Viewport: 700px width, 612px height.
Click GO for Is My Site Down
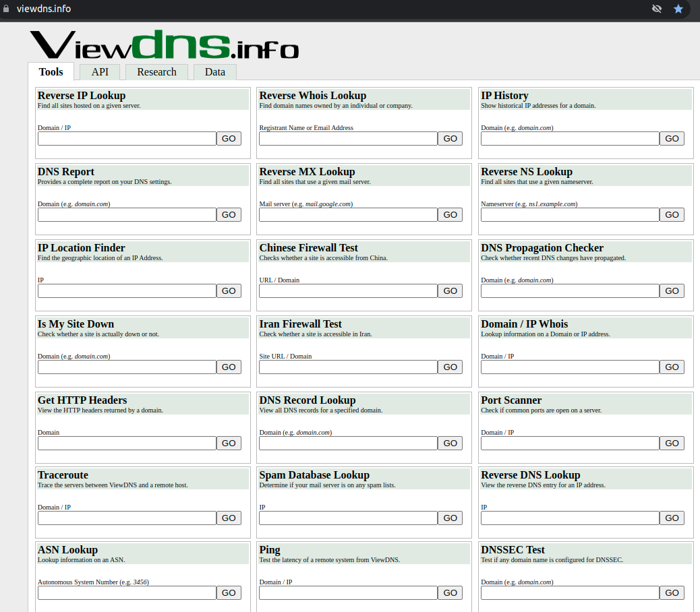(x=229, y=367)
